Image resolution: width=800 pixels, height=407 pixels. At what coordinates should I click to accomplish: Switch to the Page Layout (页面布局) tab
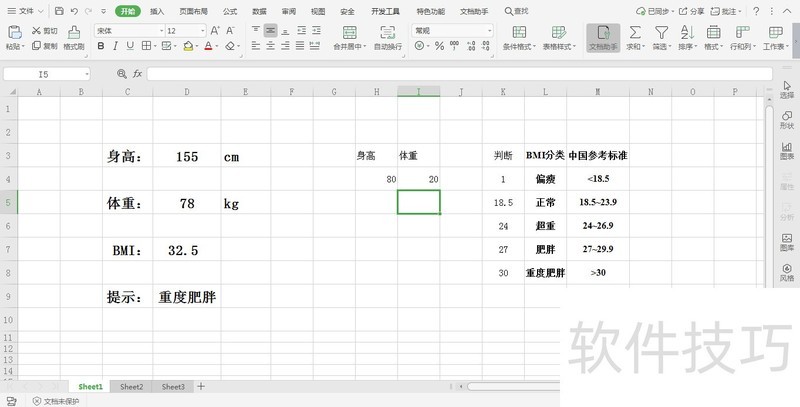point(193,11)
